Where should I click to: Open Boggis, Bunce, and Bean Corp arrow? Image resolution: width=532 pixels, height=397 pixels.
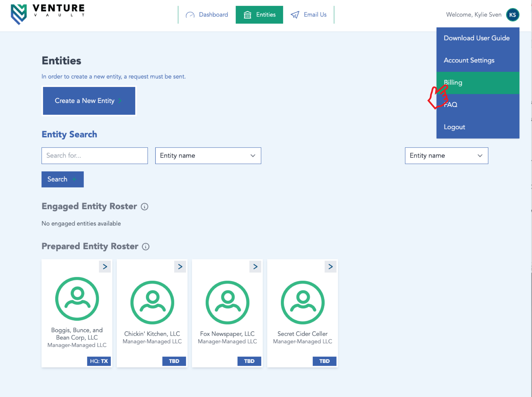click(105, 267)
